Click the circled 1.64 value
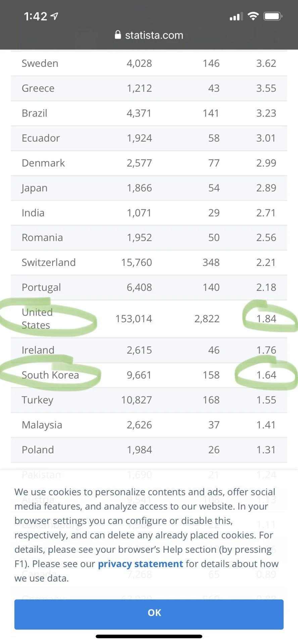This screenshot has width=298, height=644. [266, 375]
